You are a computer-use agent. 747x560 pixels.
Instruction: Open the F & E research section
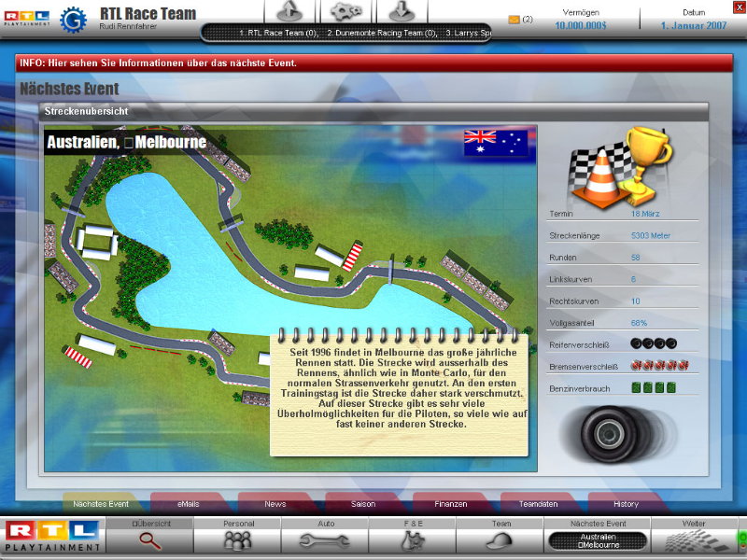pos(413,539)
